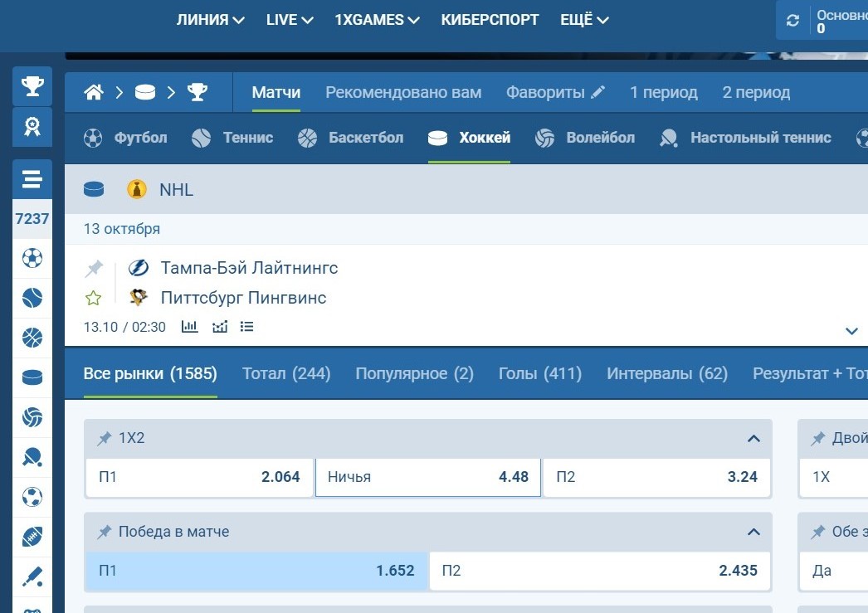868x613 pixels.
Task: Click the hockey puck breadcrumb icon
Action: 145,92
